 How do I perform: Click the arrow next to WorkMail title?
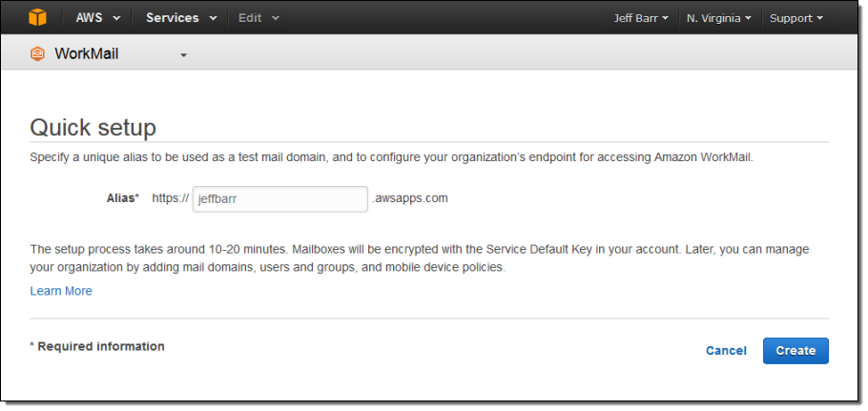pyautogui.click(x=183, y=55)
